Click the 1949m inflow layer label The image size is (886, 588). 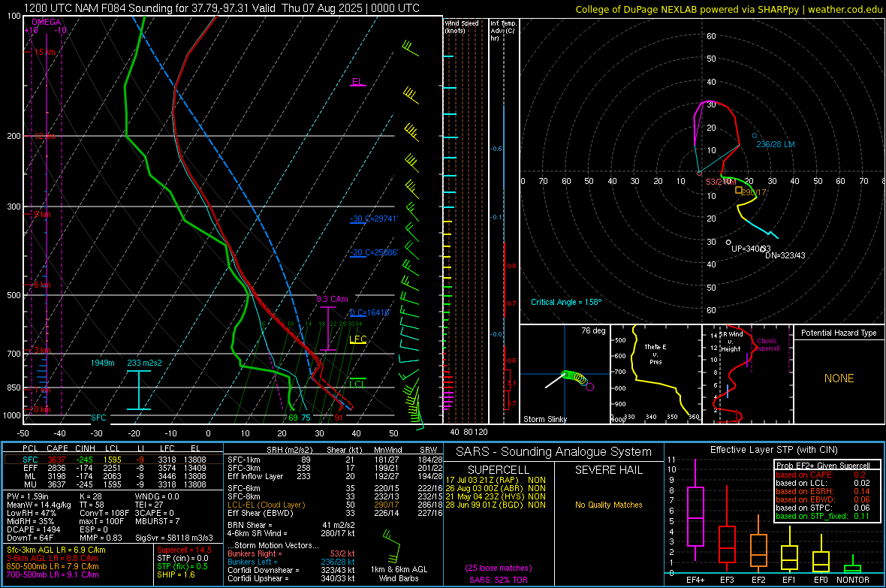102,363
